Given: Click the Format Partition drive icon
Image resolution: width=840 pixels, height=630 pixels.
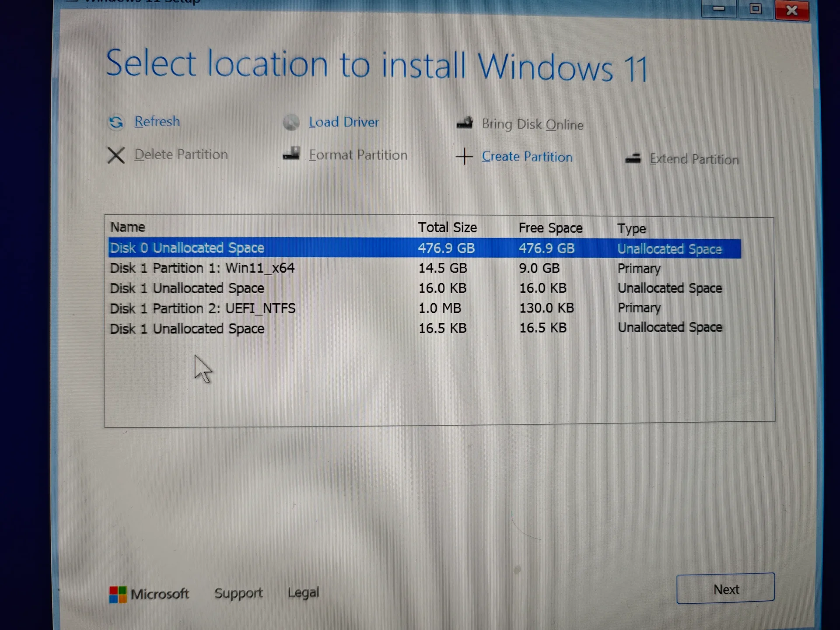Looking at the screenshot, I should [x=291, y=154].
